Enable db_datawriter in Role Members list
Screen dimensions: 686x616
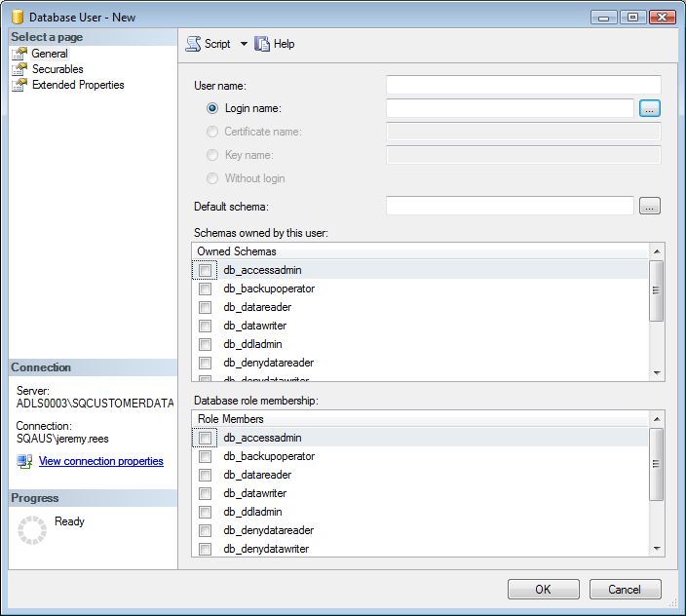tap(205, 494)
